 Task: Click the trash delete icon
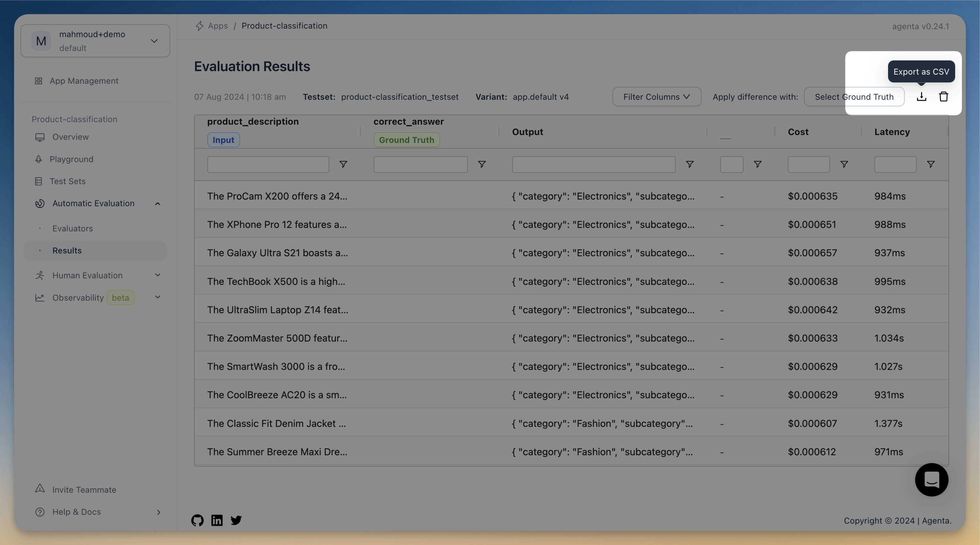pos(943,97)
